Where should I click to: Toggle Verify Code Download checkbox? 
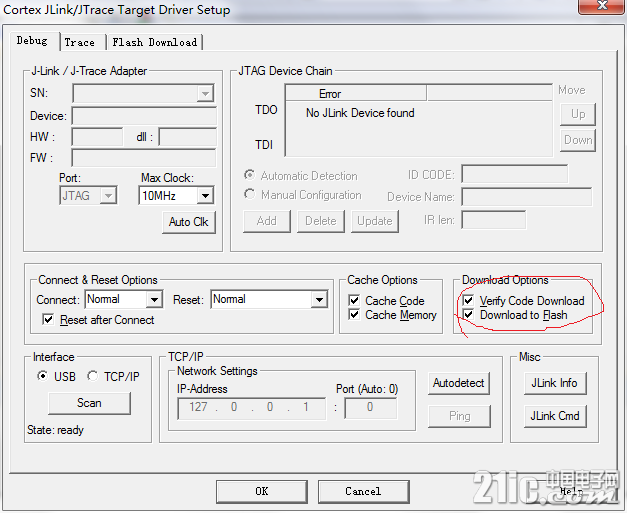click(x=468, y=300)
